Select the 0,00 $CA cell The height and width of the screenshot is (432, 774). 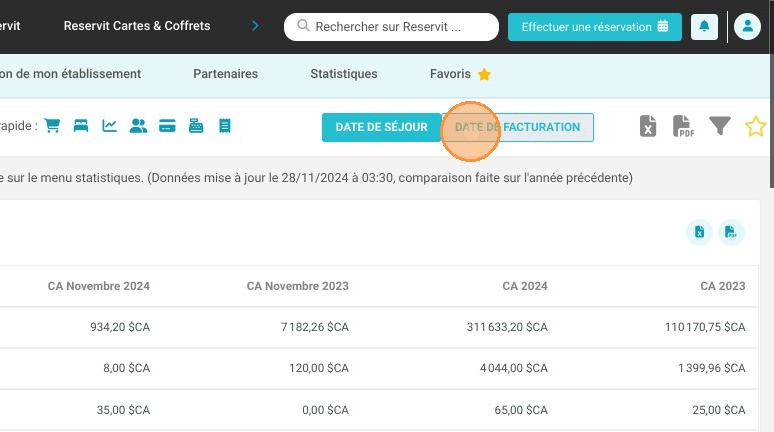point(325,410)
